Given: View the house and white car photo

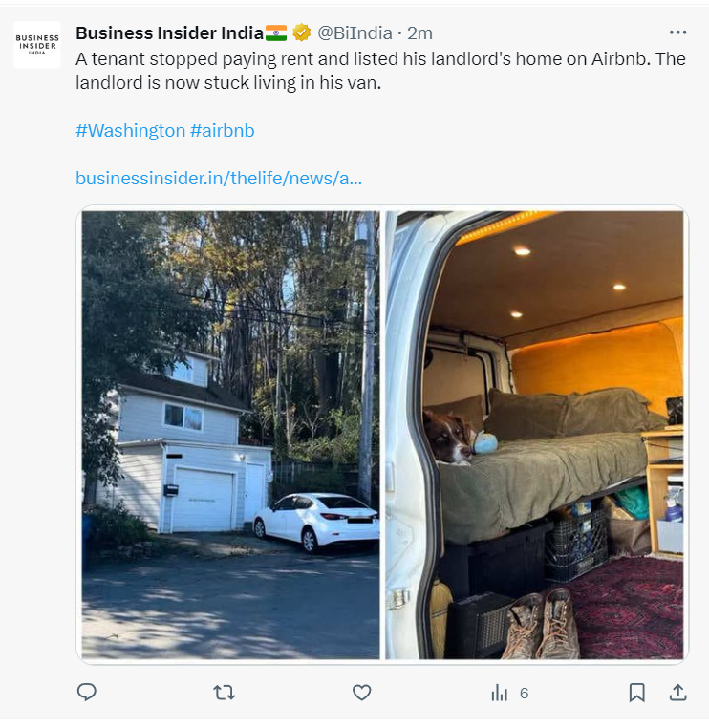Looking at the screenshot, I should [x=229, y=435].
